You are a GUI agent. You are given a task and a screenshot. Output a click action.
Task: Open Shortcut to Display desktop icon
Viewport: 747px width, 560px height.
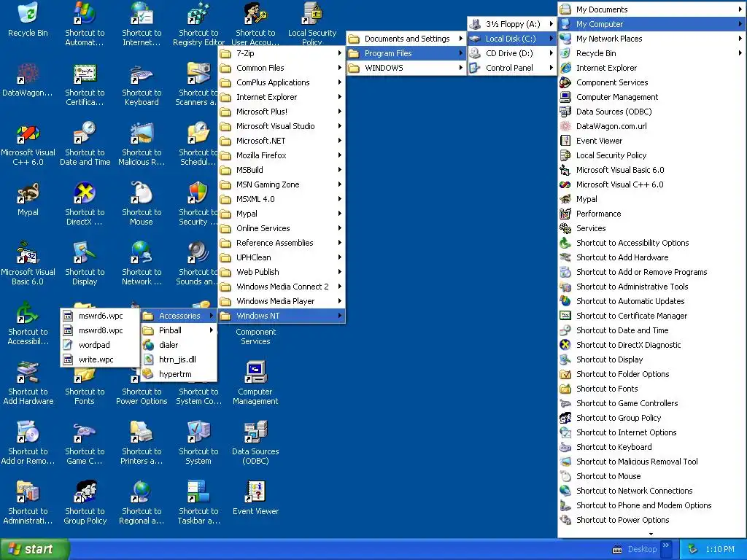point(85,264)
